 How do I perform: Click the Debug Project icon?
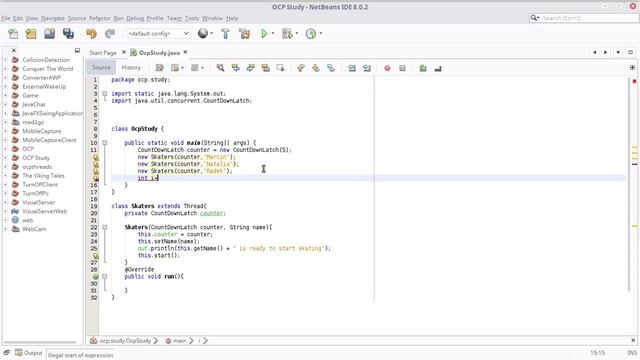click(x=287, y=34)
